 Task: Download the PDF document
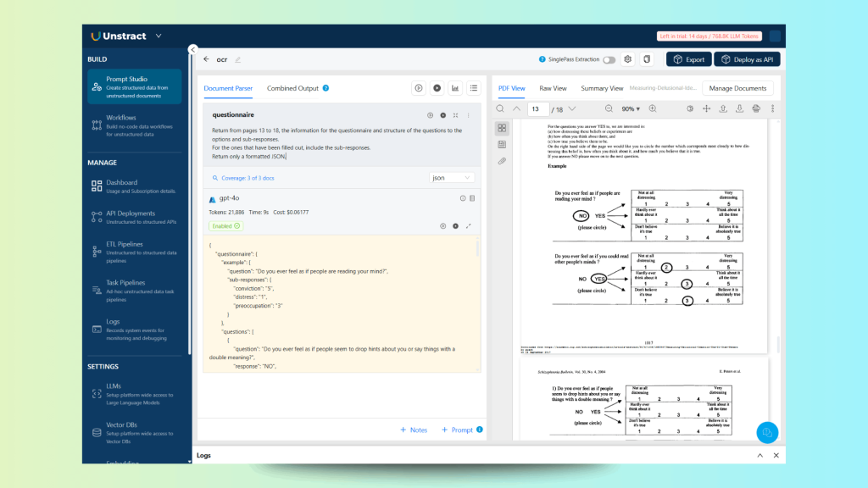(x=738, y=109)
